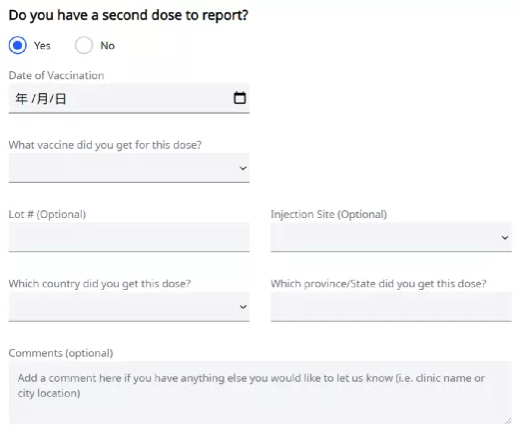Open the vaccine type dropdown
Screen dimensions: 520x429
[x=129, y=168]
